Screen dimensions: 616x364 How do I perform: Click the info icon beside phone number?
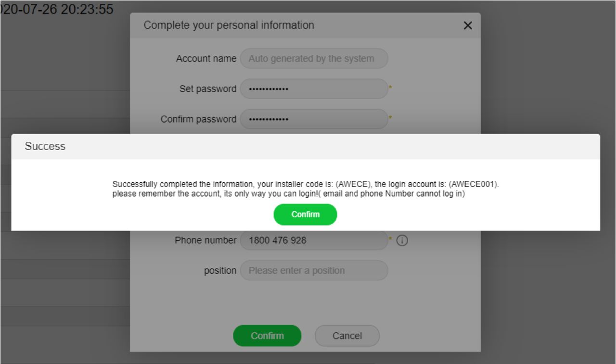(401, 240)
